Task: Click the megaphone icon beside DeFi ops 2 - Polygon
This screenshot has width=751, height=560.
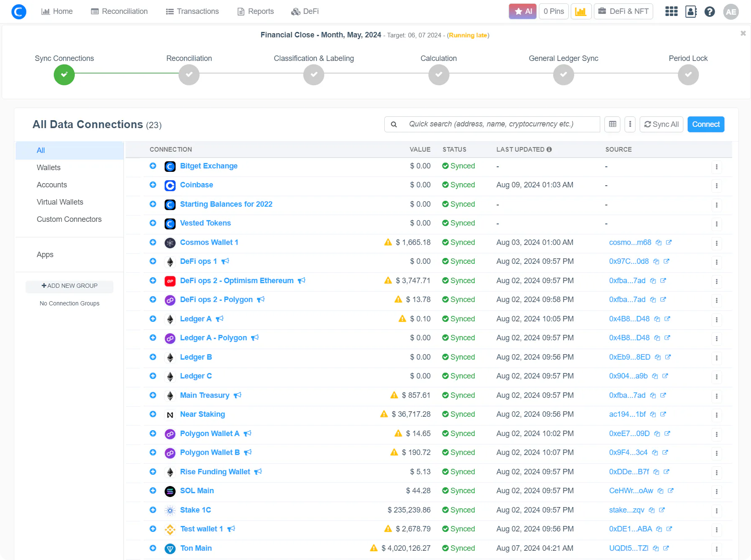Action: [x=261, y=300]
